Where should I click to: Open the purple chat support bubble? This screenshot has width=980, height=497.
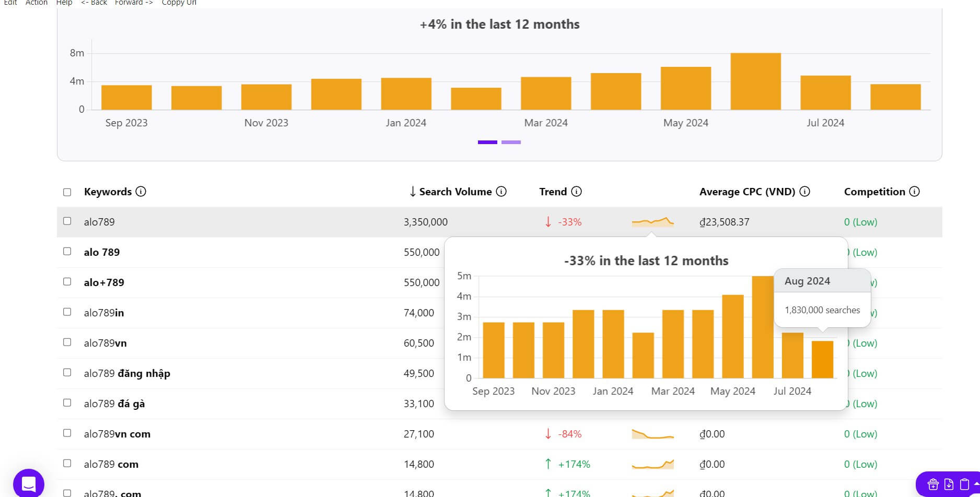pyautogui.click(x=29, y=484)
